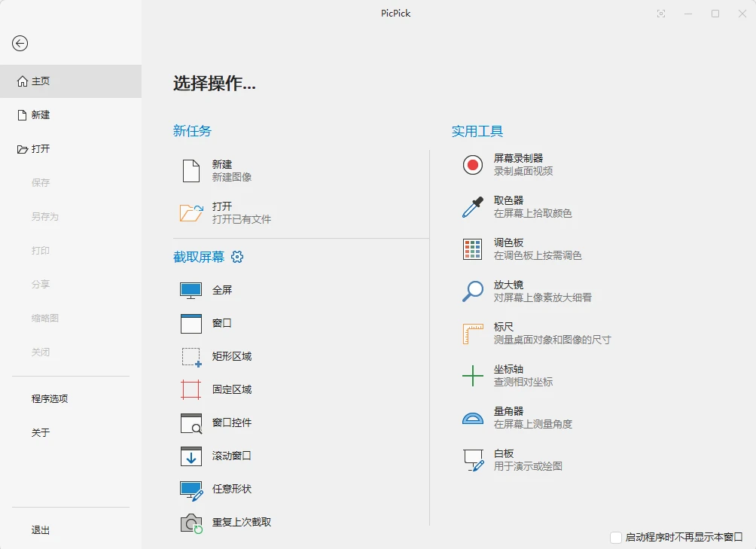Click the 放大镜 magnifier icon
The width and height of the screenshot is (756, 549).
[473, 291]
